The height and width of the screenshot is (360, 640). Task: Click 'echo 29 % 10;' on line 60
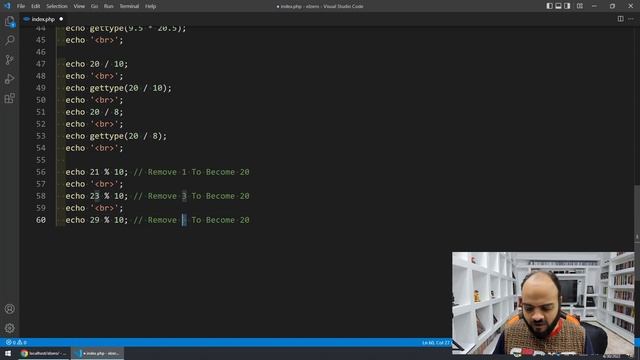[x=97, y=220]
